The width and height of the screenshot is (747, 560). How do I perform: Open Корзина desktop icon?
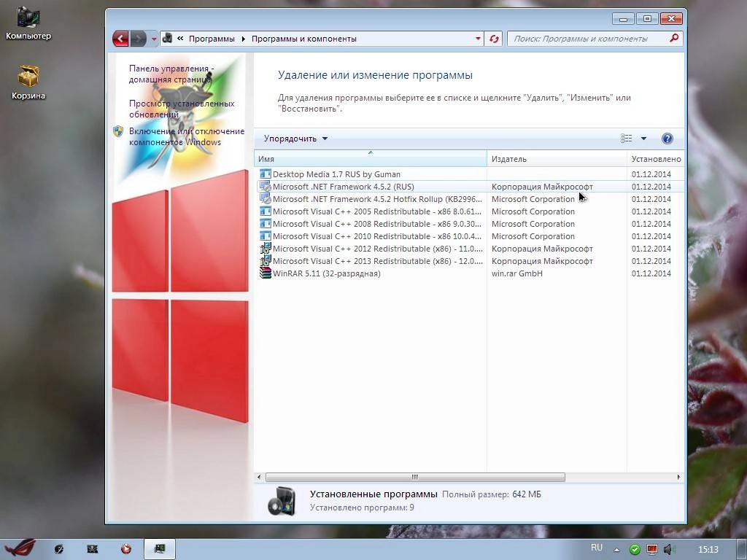(x=28, y=82)
